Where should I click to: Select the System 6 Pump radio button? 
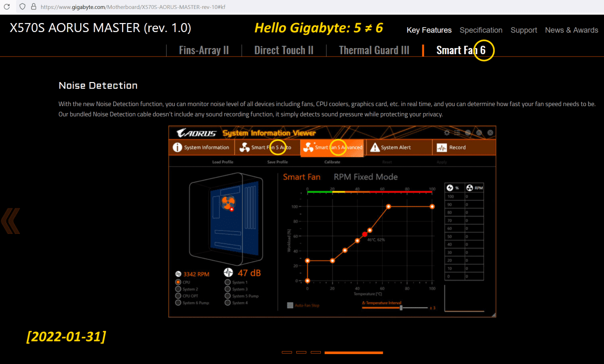tap(178, 303)
